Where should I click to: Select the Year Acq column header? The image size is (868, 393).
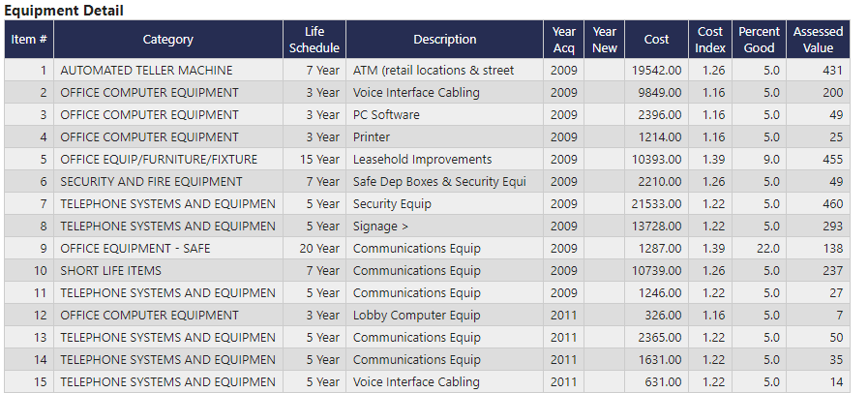coord(564,40)
